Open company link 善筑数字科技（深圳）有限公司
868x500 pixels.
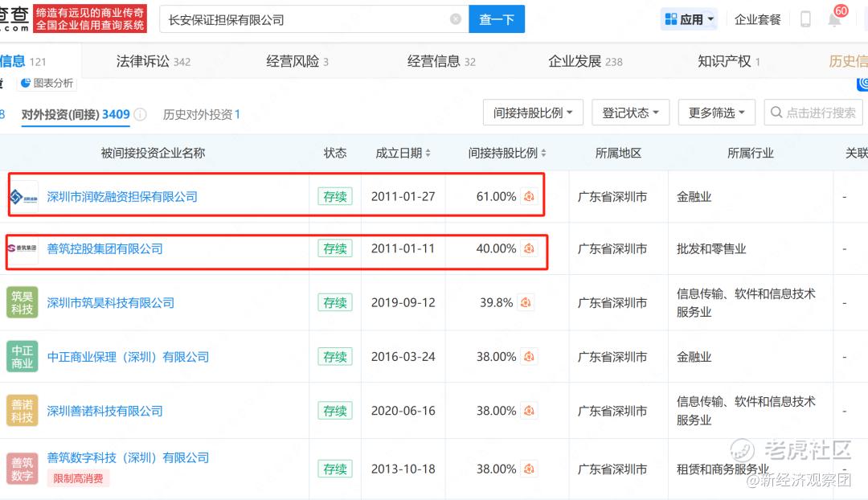point(128,458)
